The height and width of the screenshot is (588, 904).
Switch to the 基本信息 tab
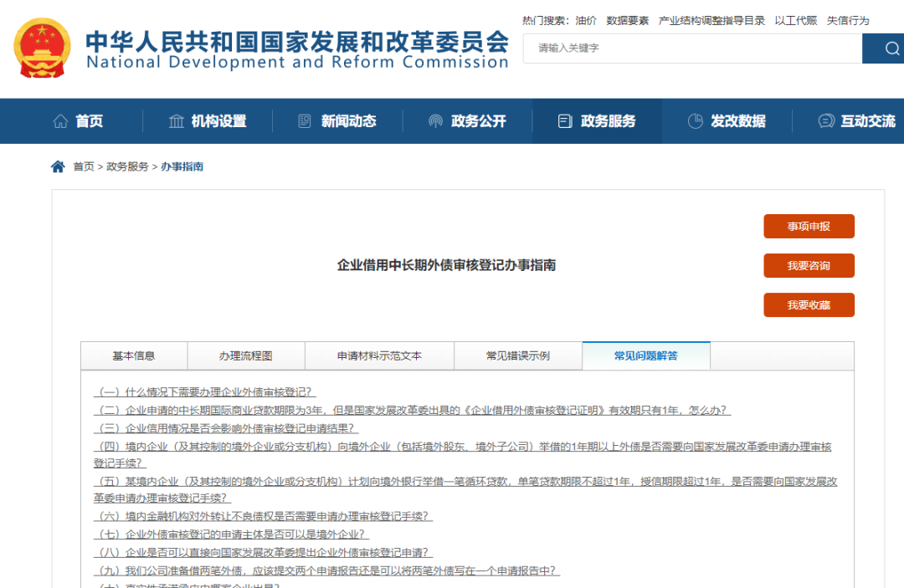[x=133, y=355]
